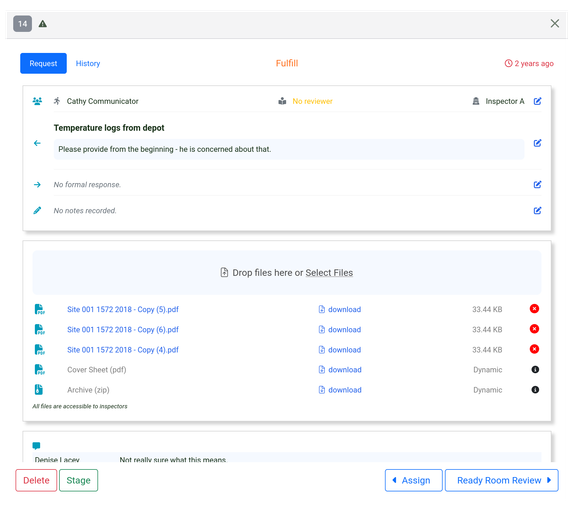This screenshot has width=575, height=511.
Task: Click the Stage button
Action: pyautogui.click(x=78, y=480)
